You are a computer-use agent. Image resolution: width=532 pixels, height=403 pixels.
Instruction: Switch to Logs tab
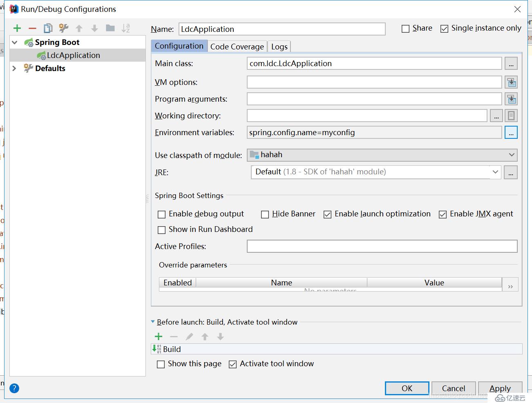[x=279, y=47]
